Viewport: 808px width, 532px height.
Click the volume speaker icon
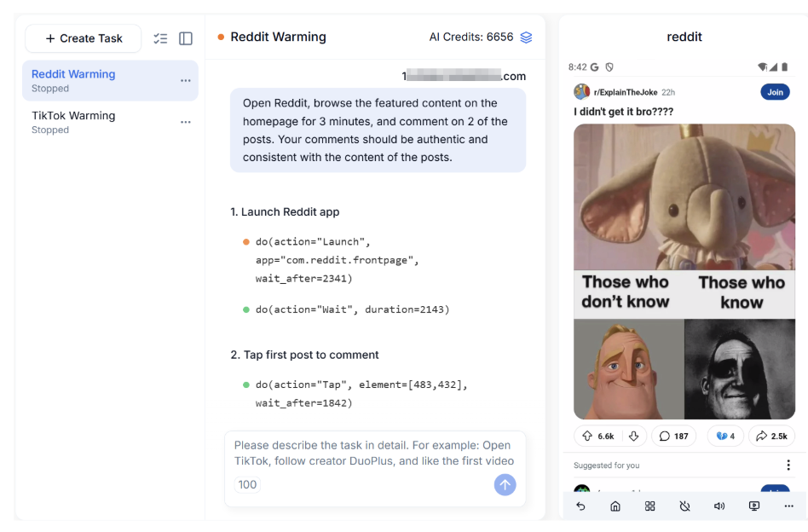point(719,506)
